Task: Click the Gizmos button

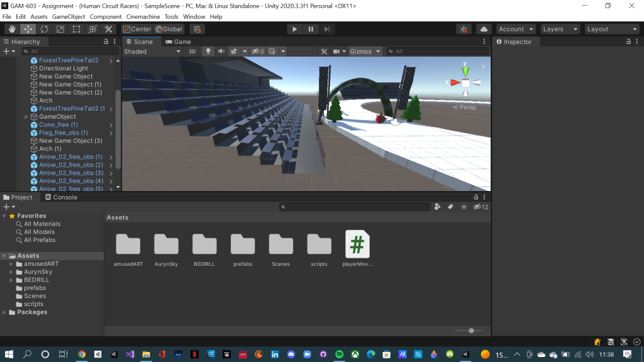Action: 361,52
